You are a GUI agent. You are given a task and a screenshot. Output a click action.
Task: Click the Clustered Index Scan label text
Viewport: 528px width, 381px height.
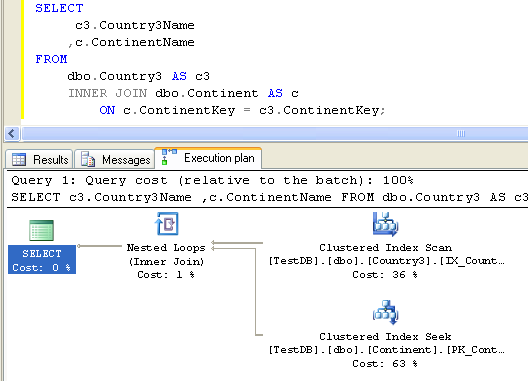386,248
